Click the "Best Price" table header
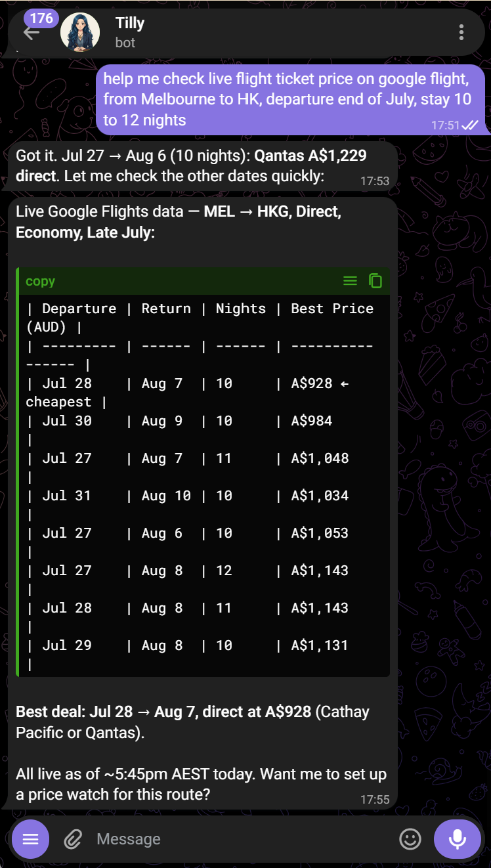 (332, 309)
